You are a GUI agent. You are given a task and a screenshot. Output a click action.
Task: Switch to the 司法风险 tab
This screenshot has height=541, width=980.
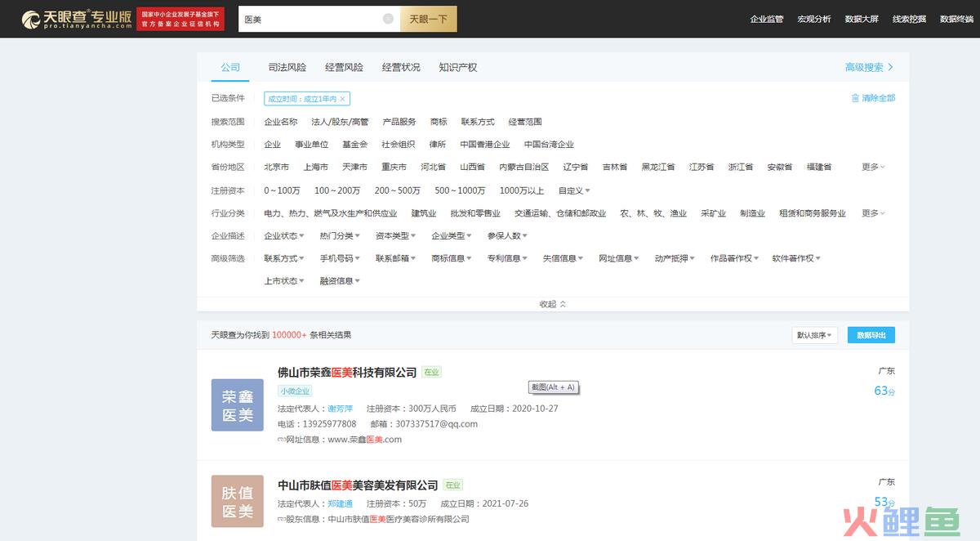click(x=287, y=67)
